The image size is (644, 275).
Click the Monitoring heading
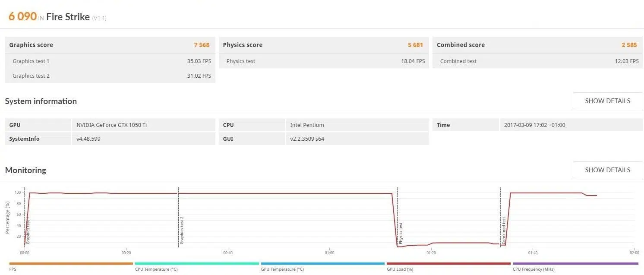coord(25,170)
